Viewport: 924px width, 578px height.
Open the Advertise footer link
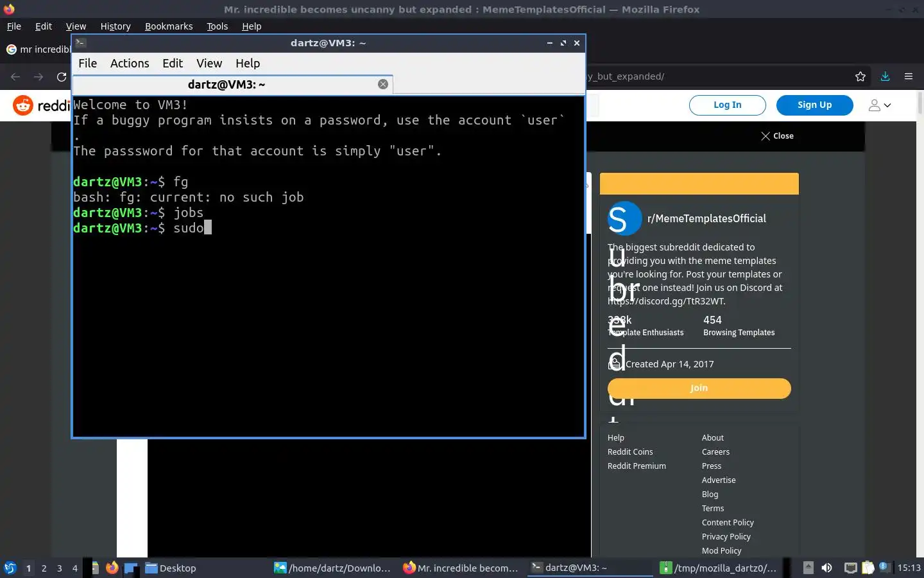tap(719, 480)
